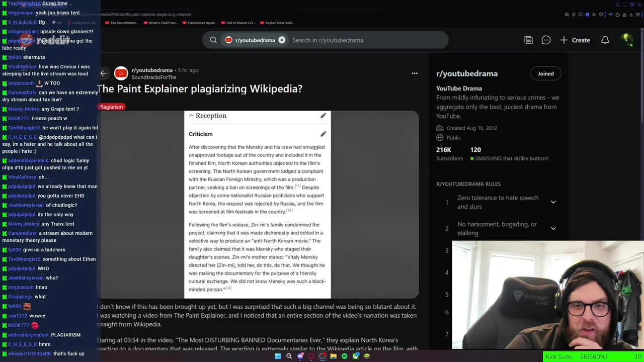Screen dimensions: 644x362
Task: Open the Reddit advertise icon
Action: (x=529, y=40)
